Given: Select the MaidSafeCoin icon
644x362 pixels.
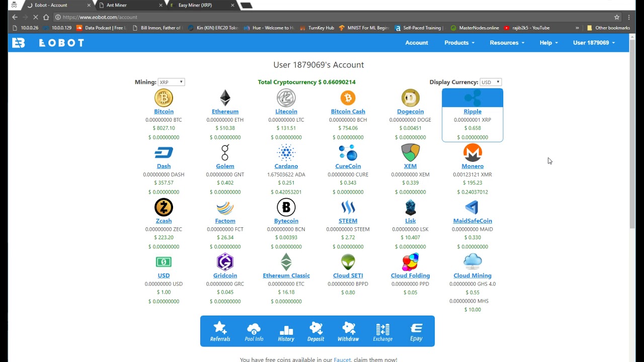Looking at the screenshot, I should pyautogui.click(x=472, y=207).
